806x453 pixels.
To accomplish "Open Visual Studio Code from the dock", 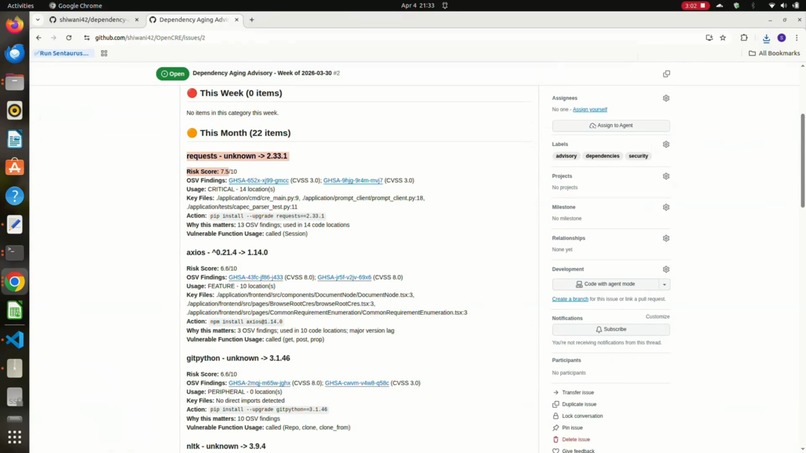I will tap(14, 339).
